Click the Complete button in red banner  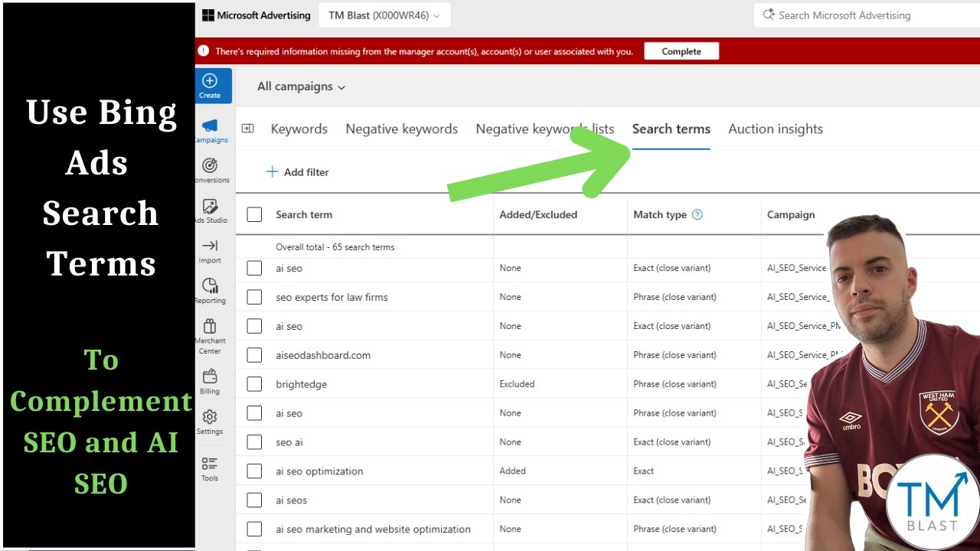click(x=681, y=51)
